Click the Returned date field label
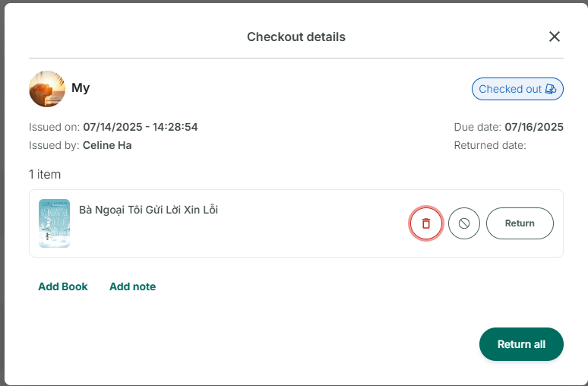Screen dimensions: 588x386 point(490,145)
